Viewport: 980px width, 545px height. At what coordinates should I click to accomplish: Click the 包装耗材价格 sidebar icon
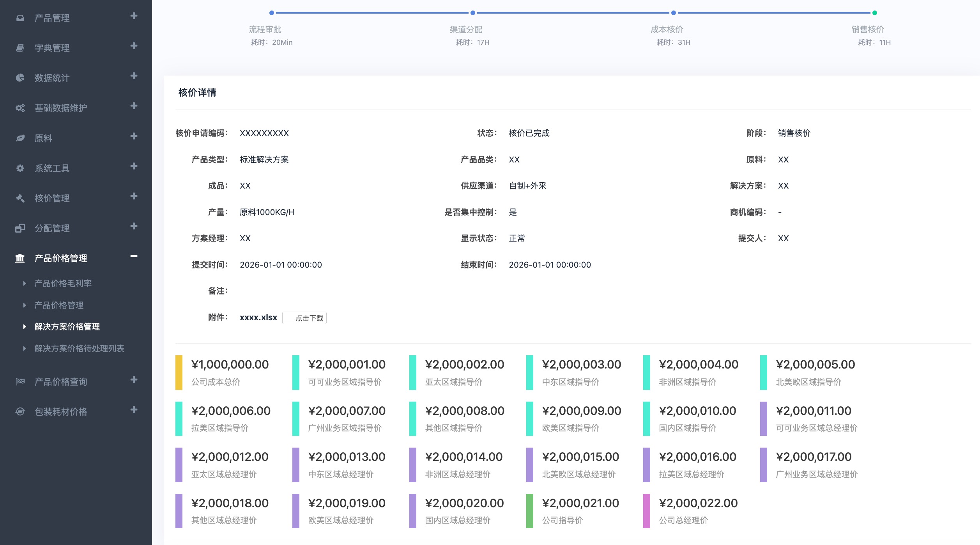point(20,412)
